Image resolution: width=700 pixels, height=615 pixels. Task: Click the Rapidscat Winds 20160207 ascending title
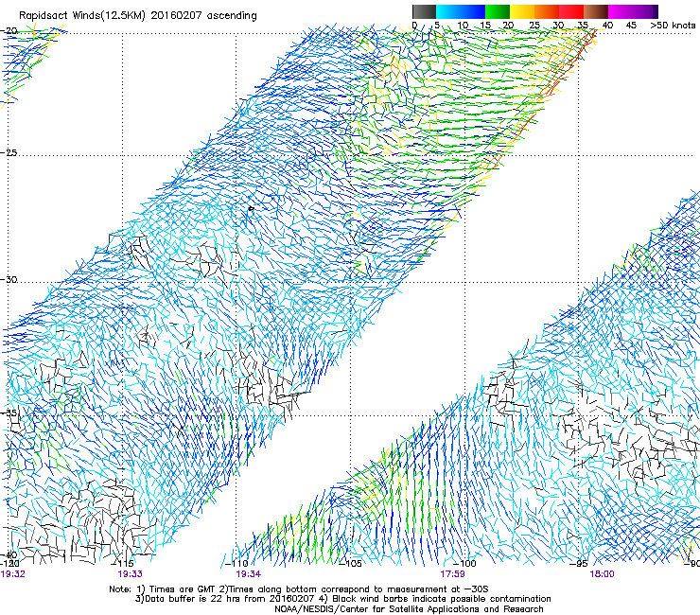138,16
